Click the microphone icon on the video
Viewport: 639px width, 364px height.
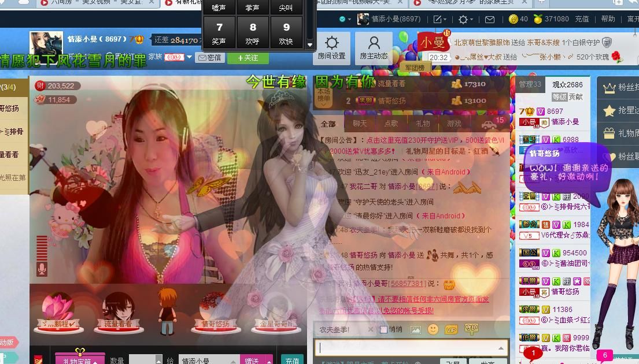(42, 269)
